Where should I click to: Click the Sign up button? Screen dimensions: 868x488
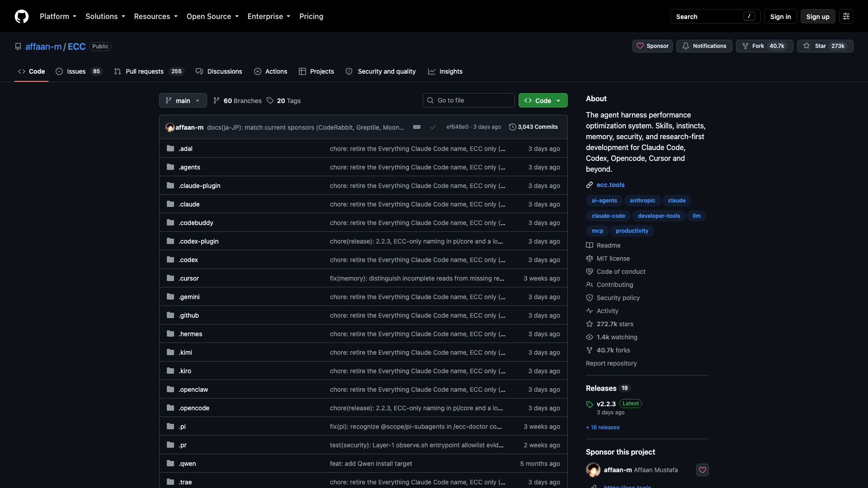click(x=818, y=16)
